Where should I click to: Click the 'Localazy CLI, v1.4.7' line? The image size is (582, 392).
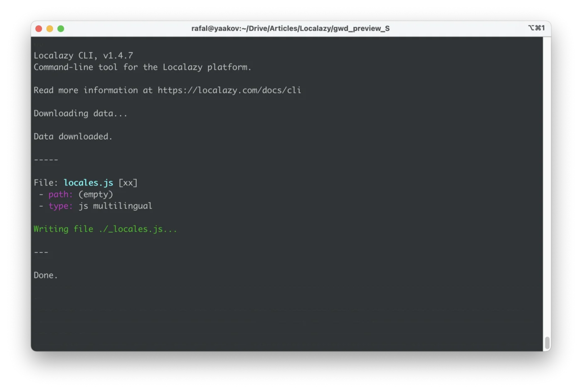pos(83,56)
